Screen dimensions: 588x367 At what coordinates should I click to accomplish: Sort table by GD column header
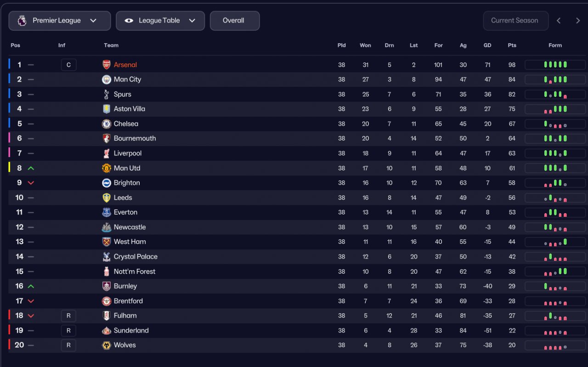[x=487, y=45]
